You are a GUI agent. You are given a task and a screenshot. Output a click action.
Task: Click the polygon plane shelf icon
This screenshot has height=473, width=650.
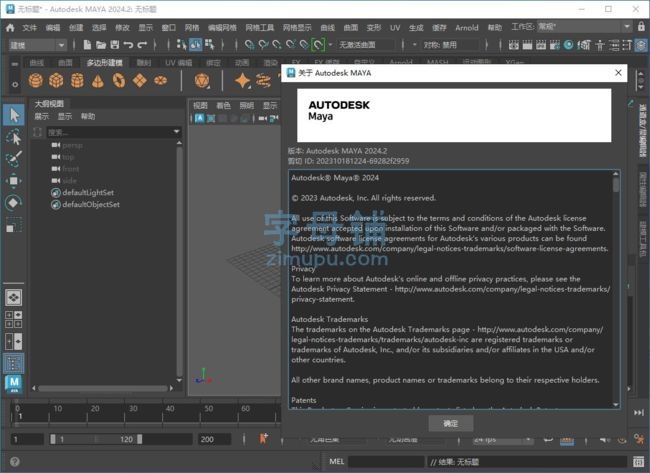click(140, 80)
